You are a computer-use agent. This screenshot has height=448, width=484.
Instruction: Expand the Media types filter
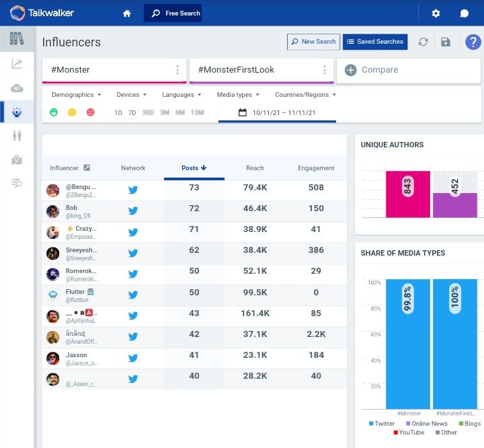coord(238,95)
